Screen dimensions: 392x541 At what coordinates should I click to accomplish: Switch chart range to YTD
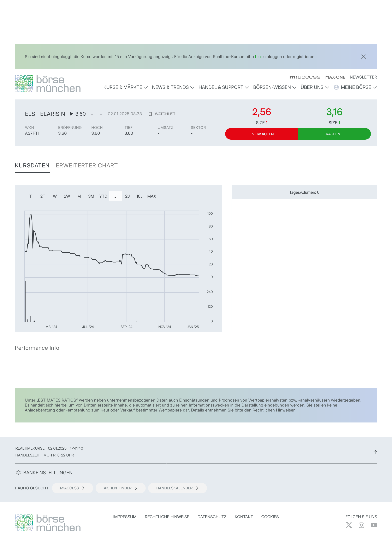pyautogui.click(x=103, y=196)
